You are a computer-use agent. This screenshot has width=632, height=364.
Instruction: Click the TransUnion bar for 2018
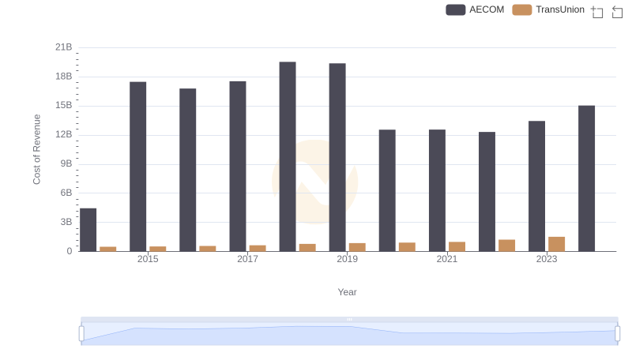[x=307, y=248]
